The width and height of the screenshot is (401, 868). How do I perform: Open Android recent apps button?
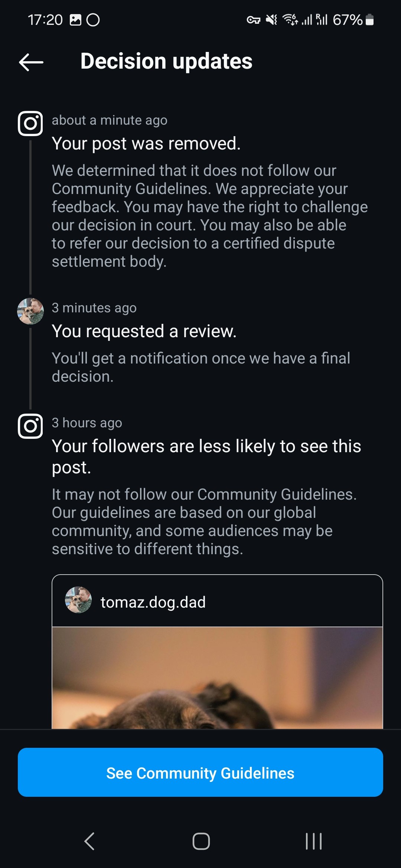(x=313, y=841)
